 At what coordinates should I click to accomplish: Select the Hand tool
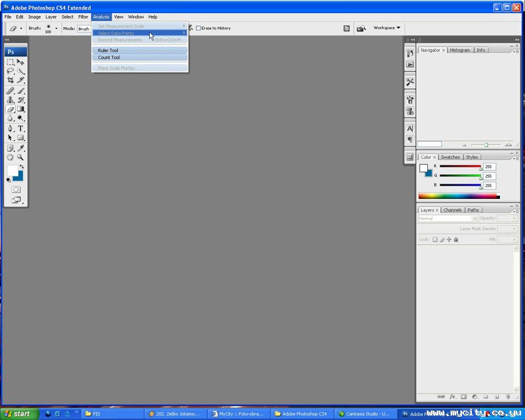pos(10,157)
